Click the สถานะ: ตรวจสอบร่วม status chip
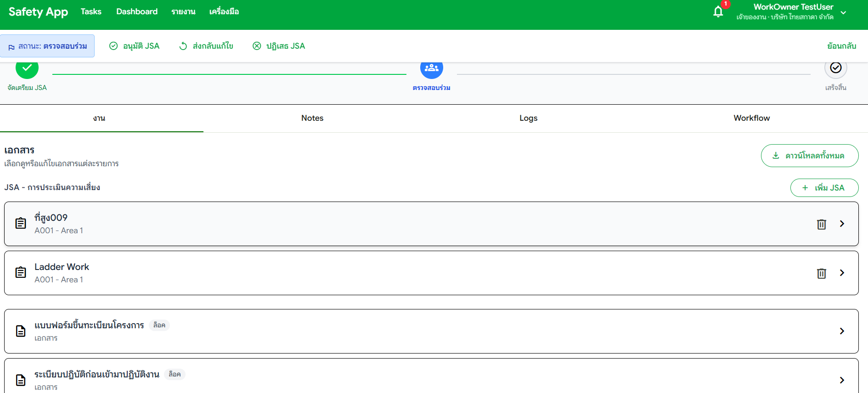The image size is (868, 393). pyautogui.click(x=47, y=46)
